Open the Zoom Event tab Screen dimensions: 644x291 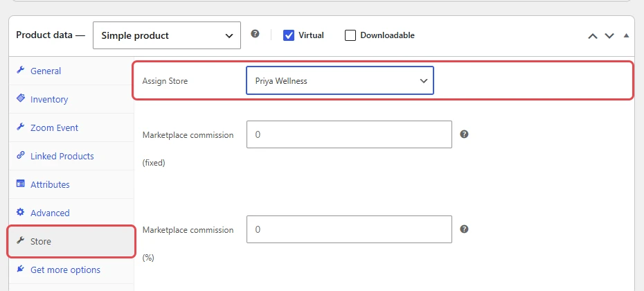(x=71, y=127)
